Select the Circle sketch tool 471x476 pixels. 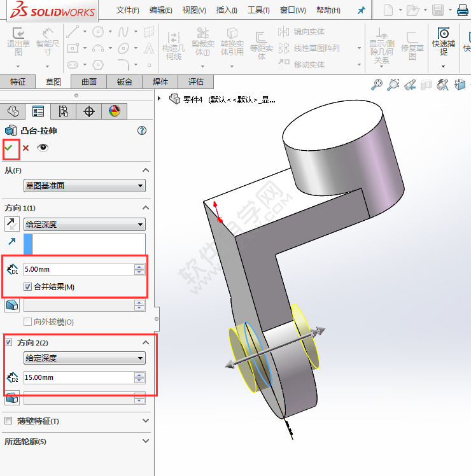[98, 32]
